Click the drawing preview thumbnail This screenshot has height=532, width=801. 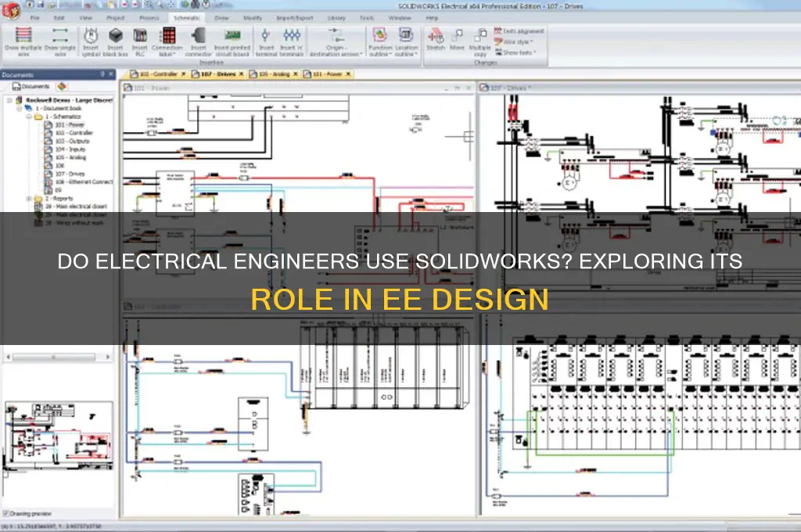tap(59, 436)
